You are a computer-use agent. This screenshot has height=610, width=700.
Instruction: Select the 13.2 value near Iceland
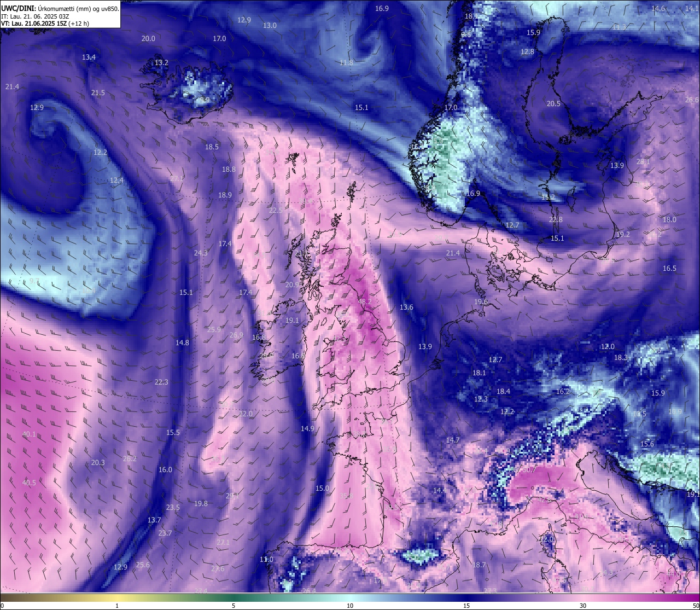pos(161,63)
